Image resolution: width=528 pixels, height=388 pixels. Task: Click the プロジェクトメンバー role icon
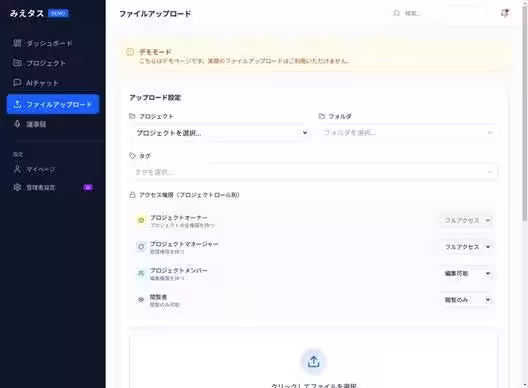(141, 273)
